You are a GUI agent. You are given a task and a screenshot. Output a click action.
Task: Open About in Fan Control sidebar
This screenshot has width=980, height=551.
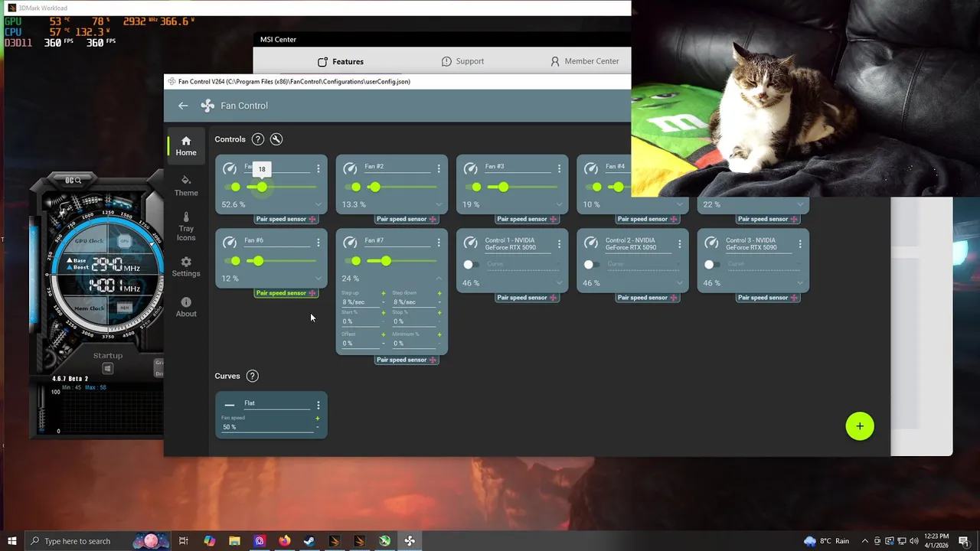[186, 307]
